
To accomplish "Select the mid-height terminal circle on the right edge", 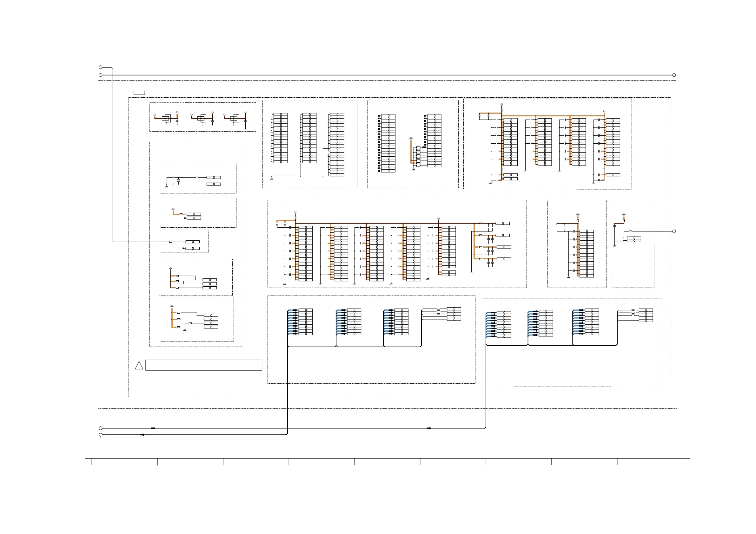I will point(674,231).
